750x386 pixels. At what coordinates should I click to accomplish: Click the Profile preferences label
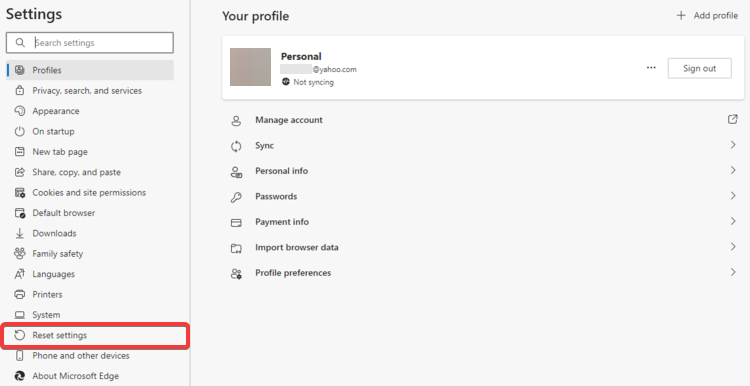pyautogui.click(x=293, y=273)
